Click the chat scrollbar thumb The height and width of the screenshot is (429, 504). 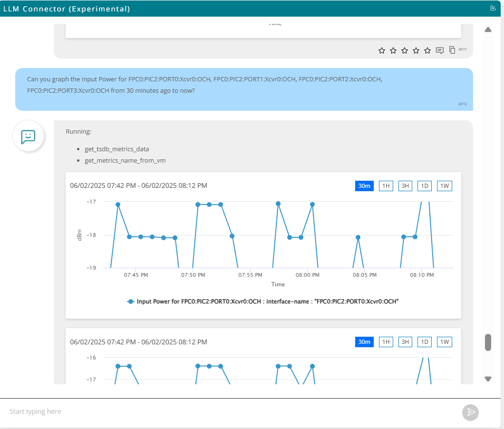[488, 342]
